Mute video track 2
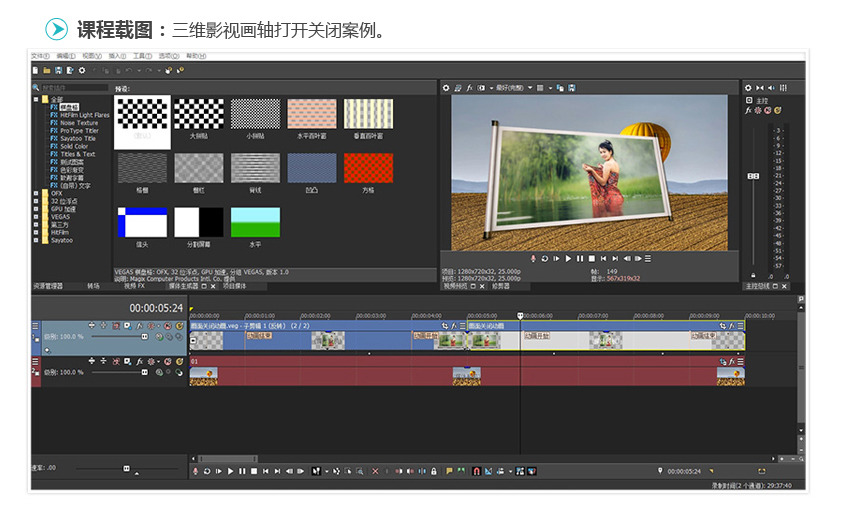 click(168, 361)
